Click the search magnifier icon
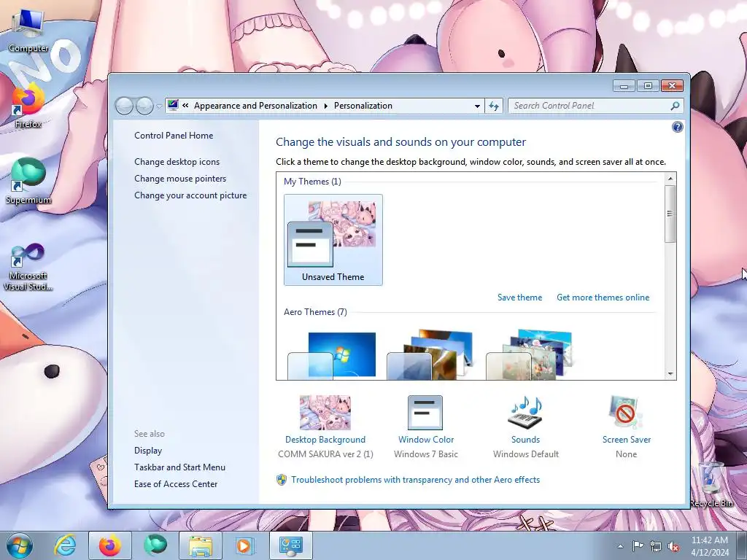The image size is (747, 560). tap(675, 106)
